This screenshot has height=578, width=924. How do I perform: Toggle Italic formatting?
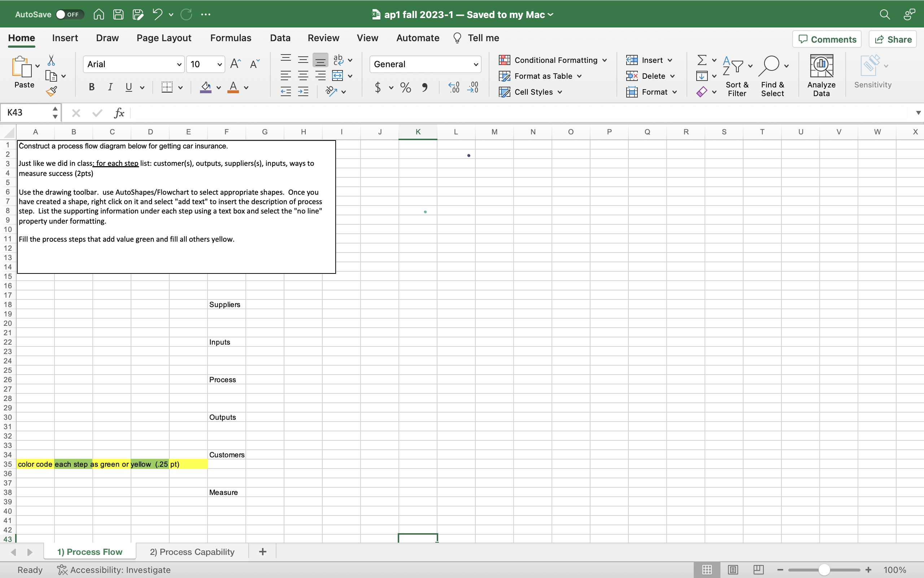110,87
